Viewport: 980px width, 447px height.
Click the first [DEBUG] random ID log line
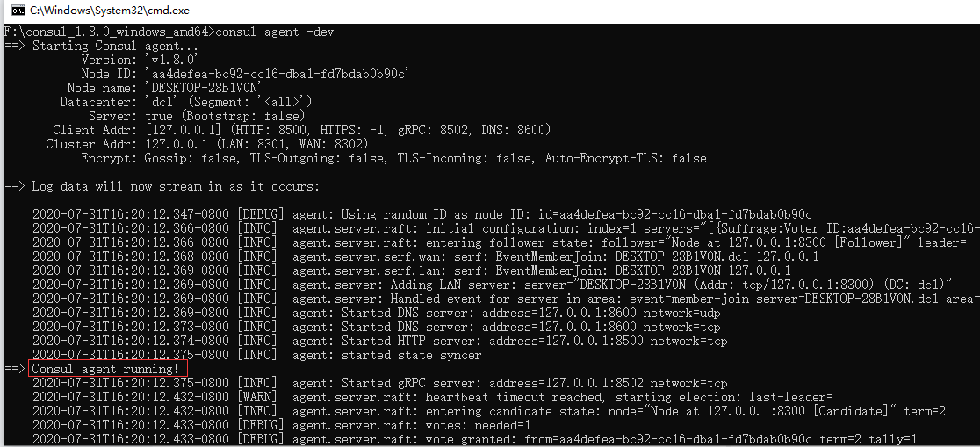422,215
